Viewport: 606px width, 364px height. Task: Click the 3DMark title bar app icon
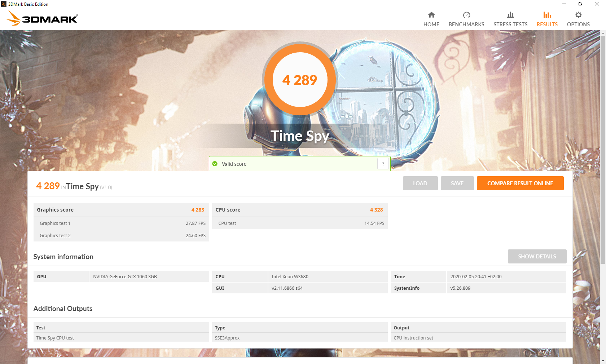click(x=4, y=4)
